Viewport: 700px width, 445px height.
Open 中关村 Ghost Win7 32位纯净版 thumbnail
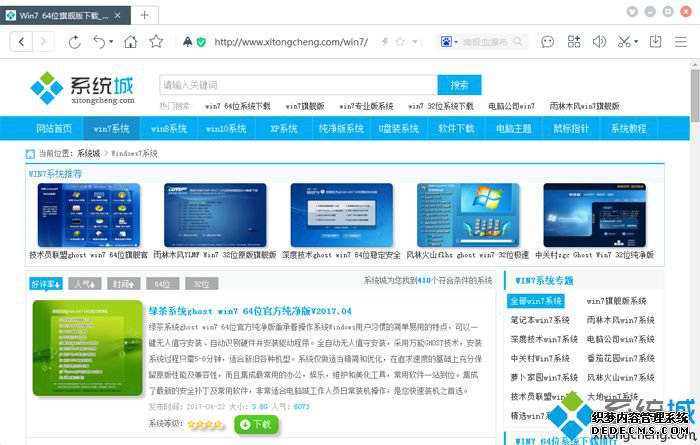(595, 215)
